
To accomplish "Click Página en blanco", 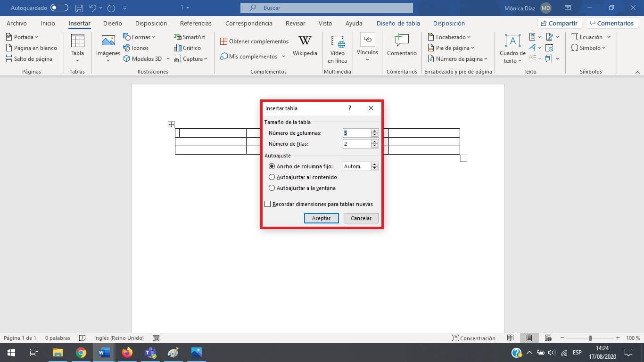I will [x=32, y=48].
